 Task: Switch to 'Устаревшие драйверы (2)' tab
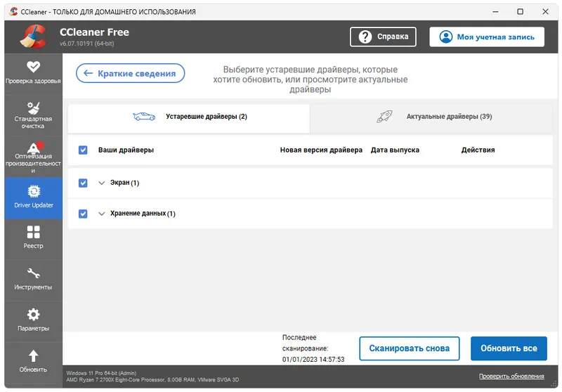click(188, 117)
